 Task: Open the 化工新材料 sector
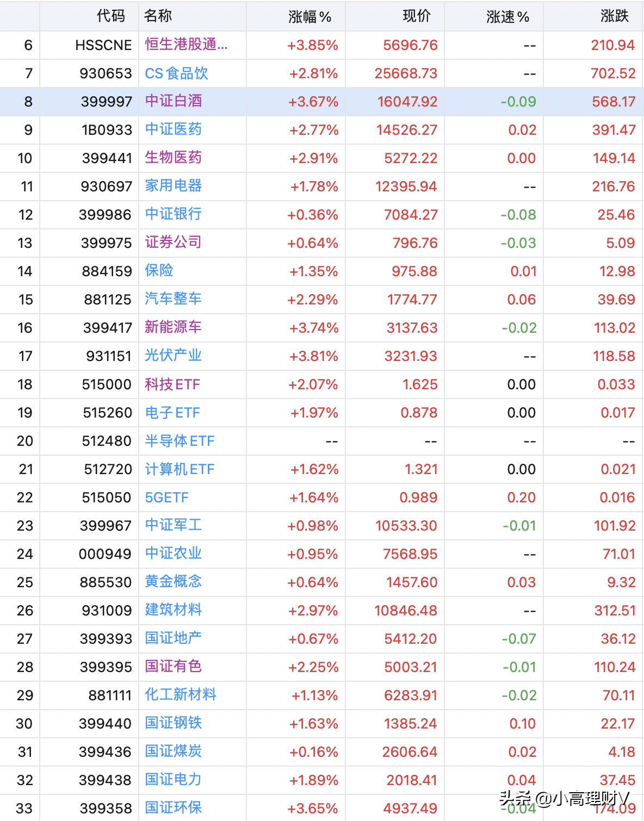coord(181,695)
